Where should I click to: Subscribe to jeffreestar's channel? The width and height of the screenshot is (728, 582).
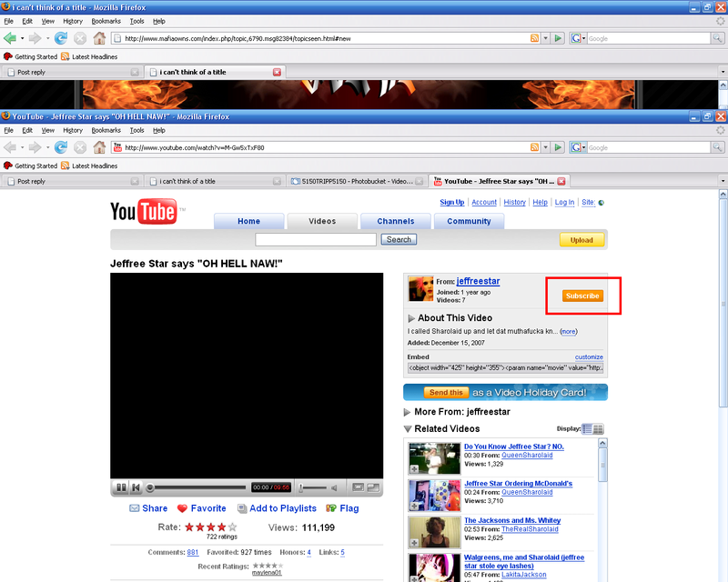(582, 296)
